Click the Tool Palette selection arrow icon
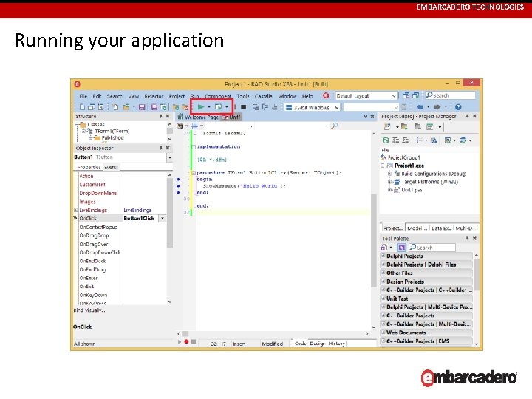The width and height of the screenshot is (532, 399). click(402, 248)
